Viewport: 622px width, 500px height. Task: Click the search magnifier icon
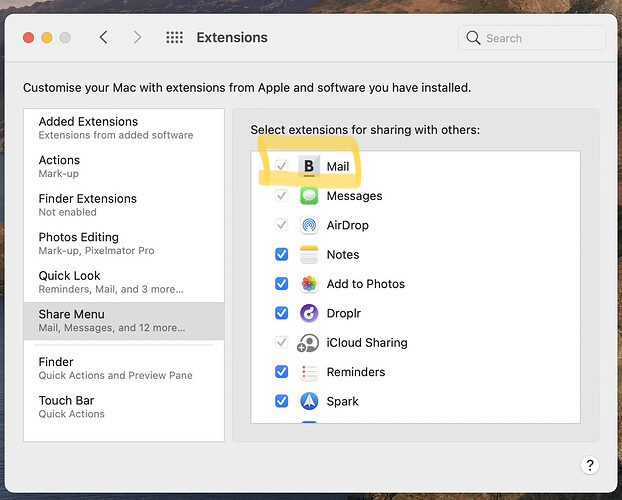[x=473, y=38]
